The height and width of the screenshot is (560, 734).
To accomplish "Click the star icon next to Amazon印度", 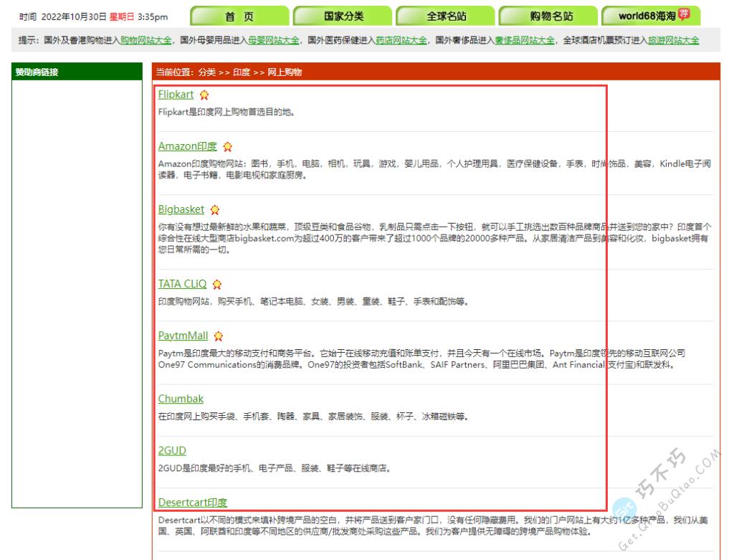I will click(228, 147).
